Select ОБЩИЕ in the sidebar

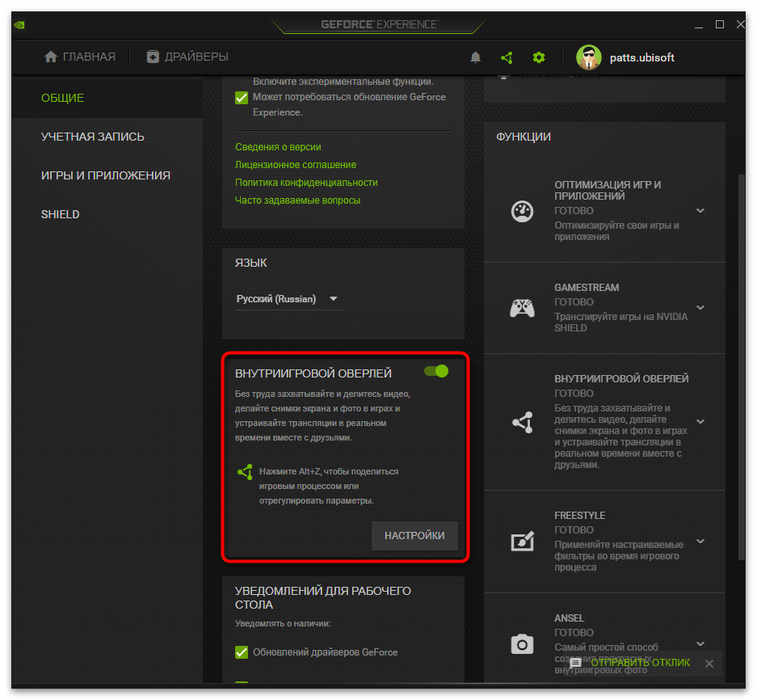(107, 98)
